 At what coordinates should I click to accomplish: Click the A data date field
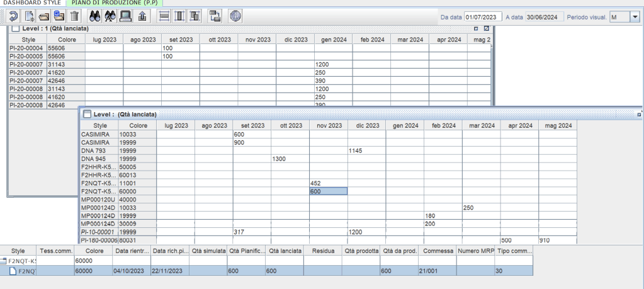click(x=543, y=17)
